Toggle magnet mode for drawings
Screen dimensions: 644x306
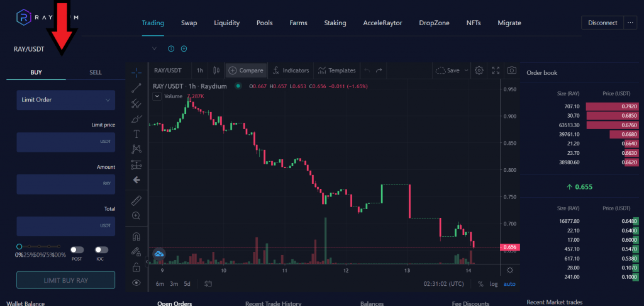(x=136, y=237)
